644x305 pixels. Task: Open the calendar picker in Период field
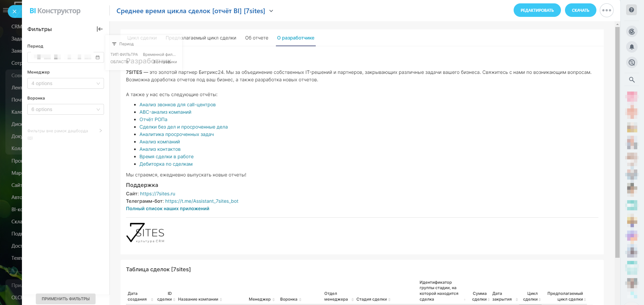point(98,57)
